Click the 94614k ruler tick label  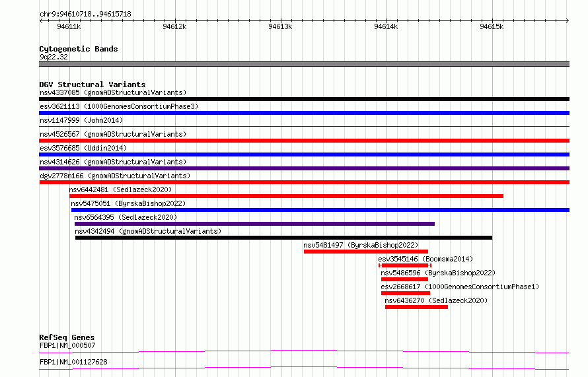386,26
